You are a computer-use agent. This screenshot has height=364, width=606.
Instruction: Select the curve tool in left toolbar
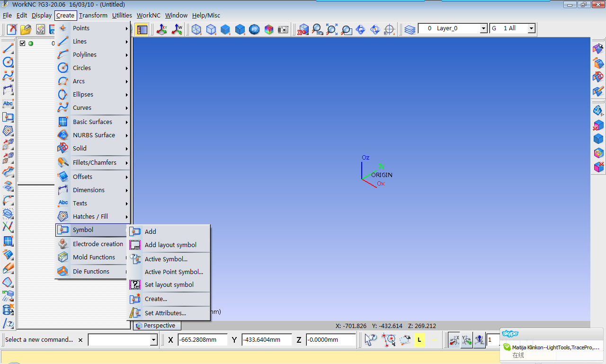point(8,75)
